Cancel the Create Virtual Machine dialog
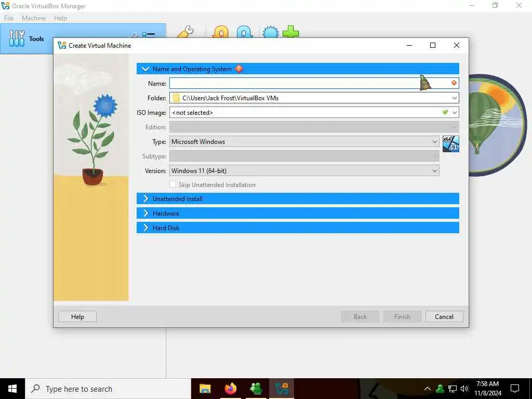 [444, 316]
